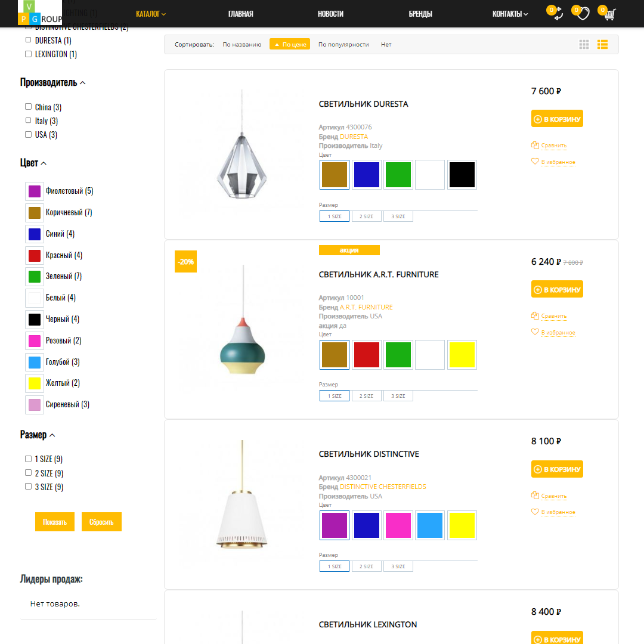Click compare icon for Duresta lamp
The height and width of the screenshot is (644, 644).
click(x=535, y=145)
